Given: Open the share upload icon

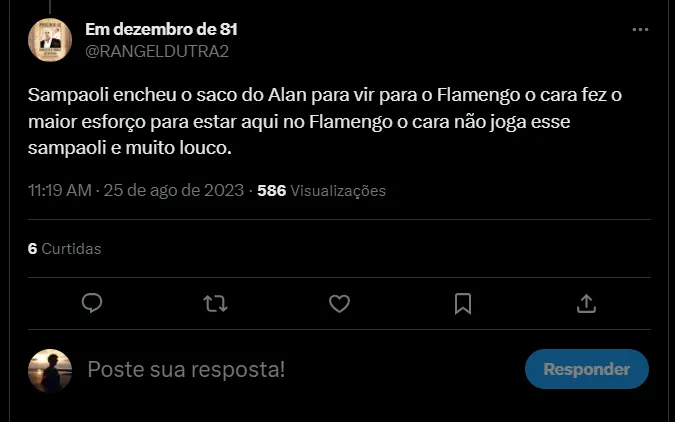Looking at the screenshot, I should (x=586, y=304).
